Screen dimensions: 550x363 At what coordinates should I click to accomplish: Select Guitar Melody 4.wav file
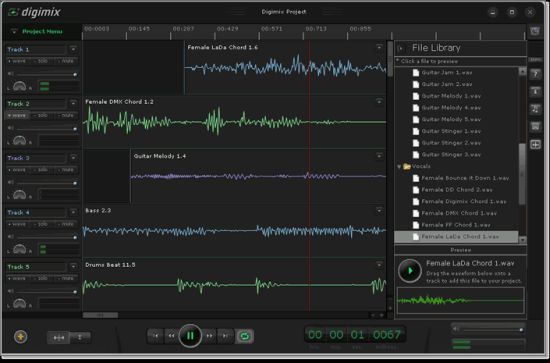coord(450,108)
